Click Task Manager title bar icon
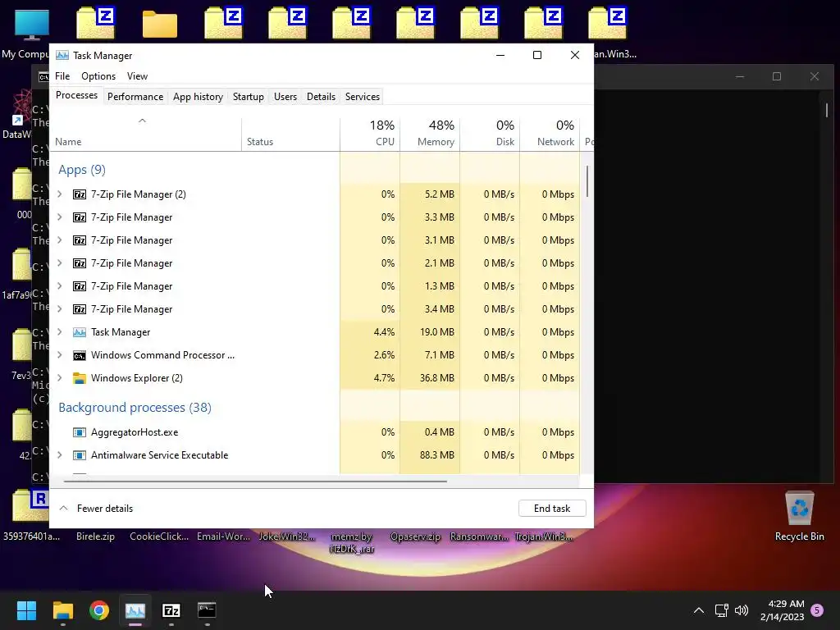This screenshot has height=630, width=840. click(x=62, y=55)
